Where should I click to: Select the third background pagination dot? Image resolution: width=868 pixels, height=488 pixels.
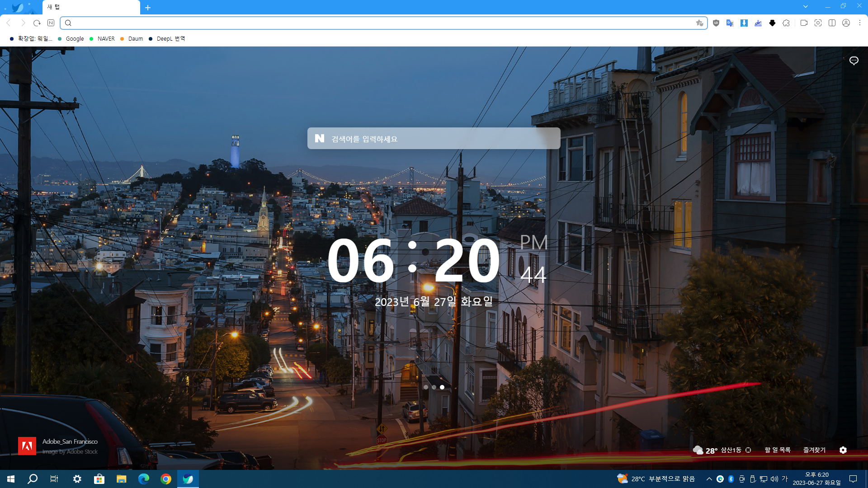(442, 387)
